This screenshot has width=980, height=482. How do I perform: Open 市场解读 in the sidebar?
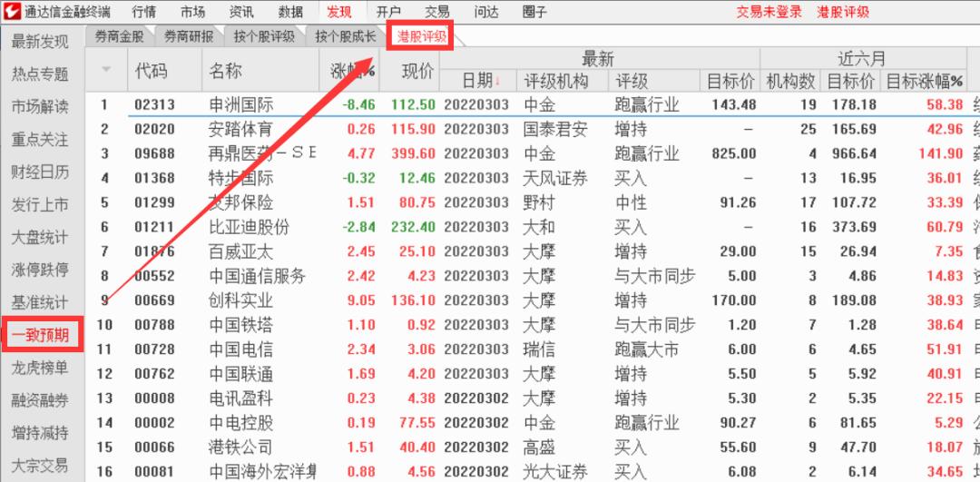tap(40, 107)
